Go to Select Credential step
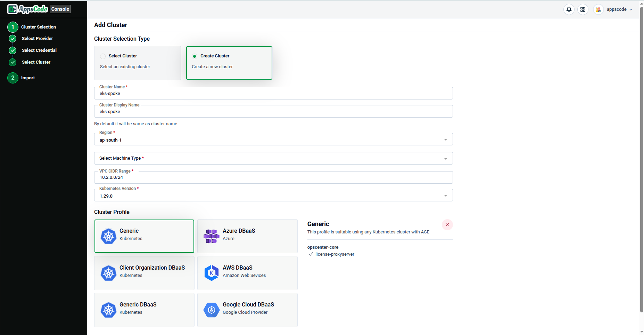 pyautogui.click(x=39, y=50)
